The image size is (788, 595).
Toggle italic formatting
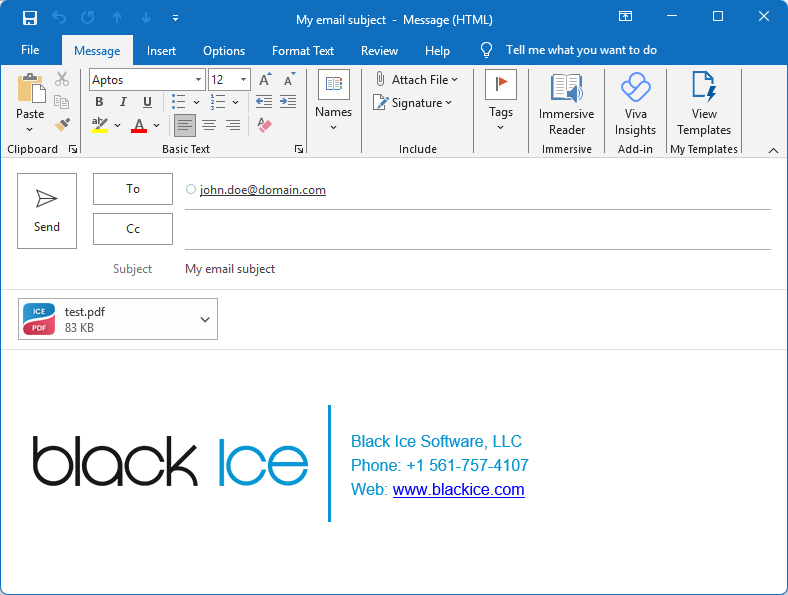[x=123, y=102]
